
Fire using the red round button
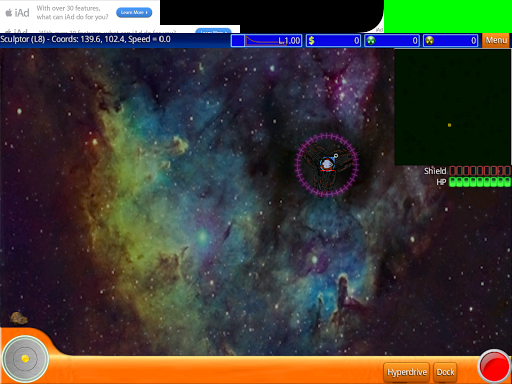(x=494, y=366)
